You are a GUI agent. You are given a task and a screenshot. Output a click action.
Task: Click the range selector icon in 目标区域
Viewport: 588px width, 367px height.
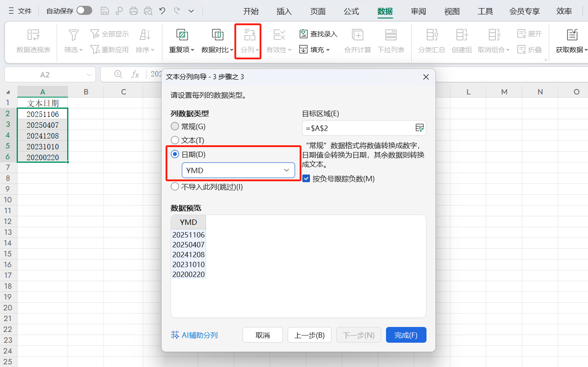420,128
